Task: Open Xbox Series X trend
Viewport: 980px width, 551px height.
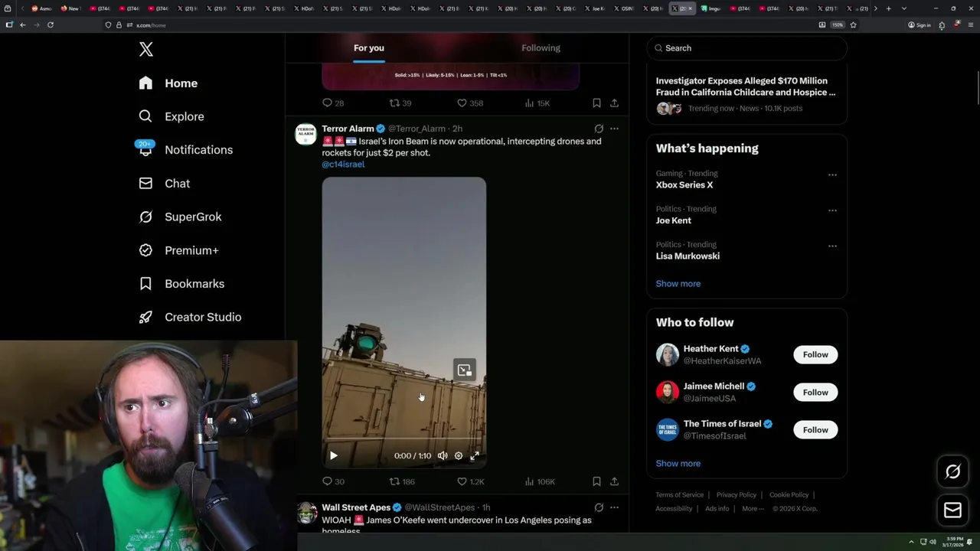Action: [684, 185]
